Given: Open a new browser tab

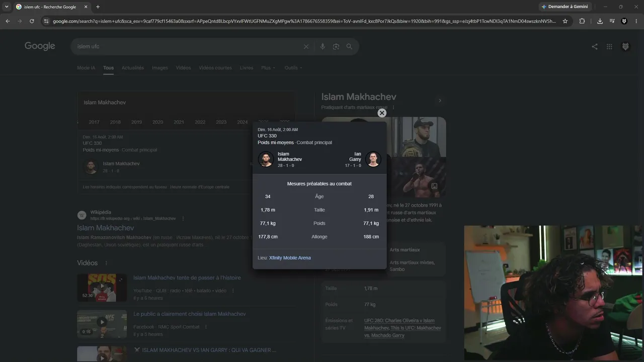Looking at the screenshot, I should [98, 7].
